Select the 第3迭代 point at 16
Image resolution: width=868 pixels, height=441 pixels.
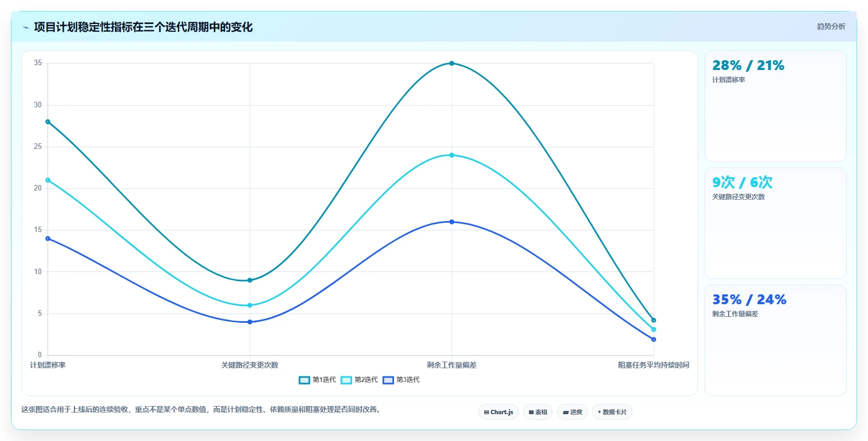click(451, 222)
